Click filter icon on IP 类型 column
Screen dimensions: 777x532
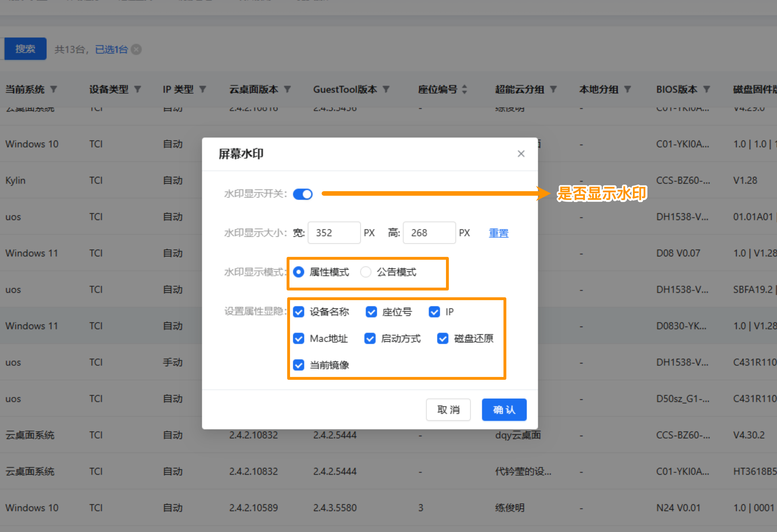203,89
